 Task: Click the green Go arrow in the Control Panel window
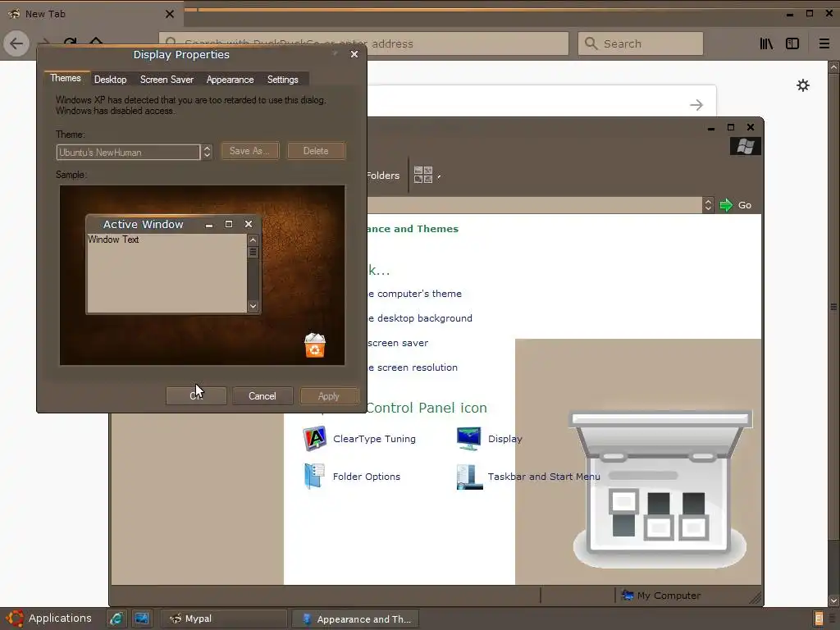point(726,204)
